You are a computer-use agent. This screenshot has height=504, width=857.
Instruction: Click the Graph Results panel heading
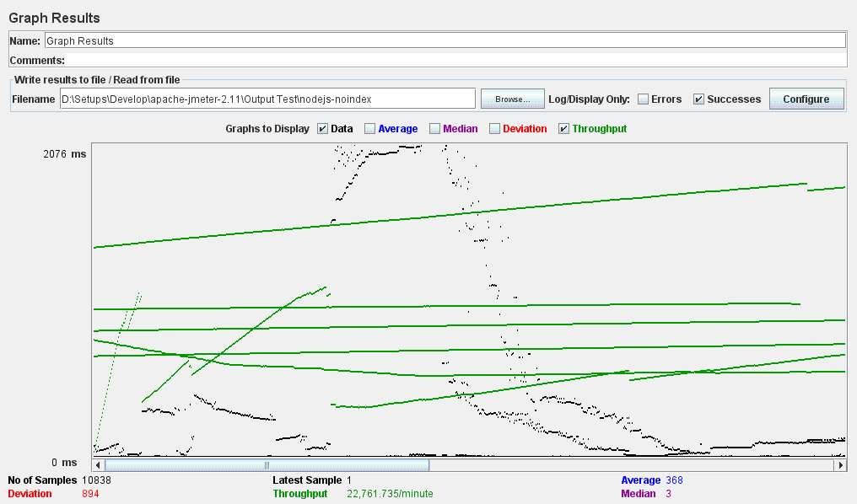tap(54, 18)
